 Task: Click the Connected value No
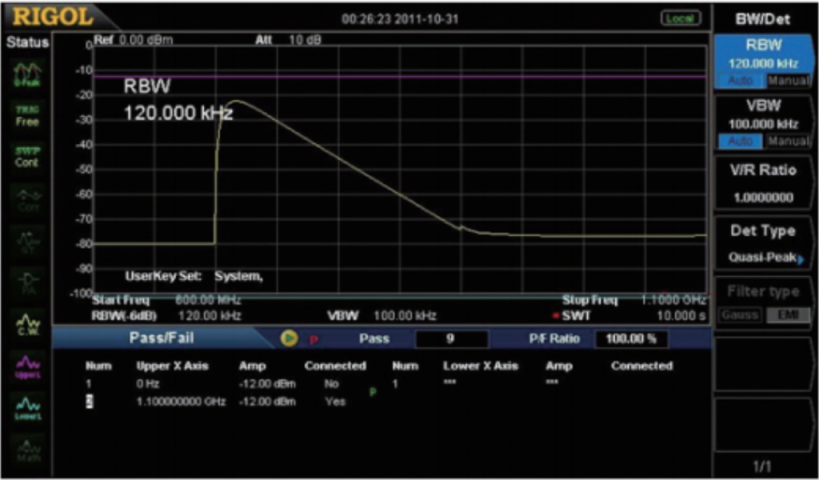coord(332,384)
